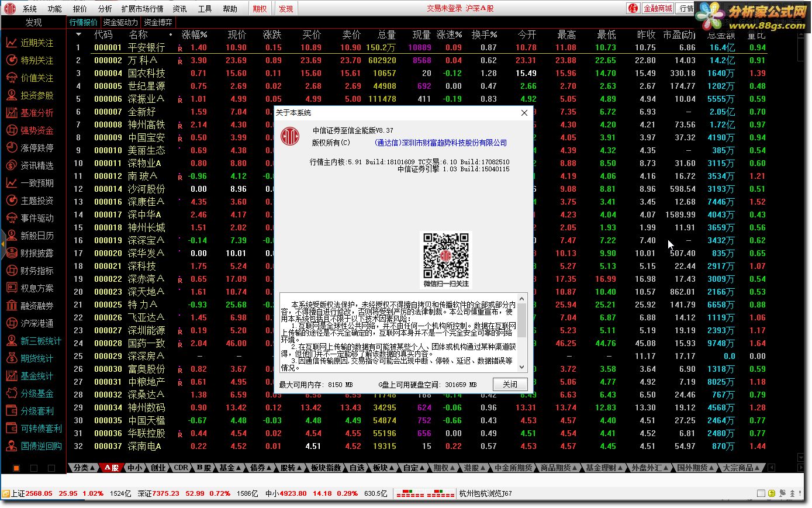Image resolution: width=812 pixels, height=508 pixels.
Task: Expand the 股转 bottom tab menu
Action: pyautogui.click(x=291, y=468)
